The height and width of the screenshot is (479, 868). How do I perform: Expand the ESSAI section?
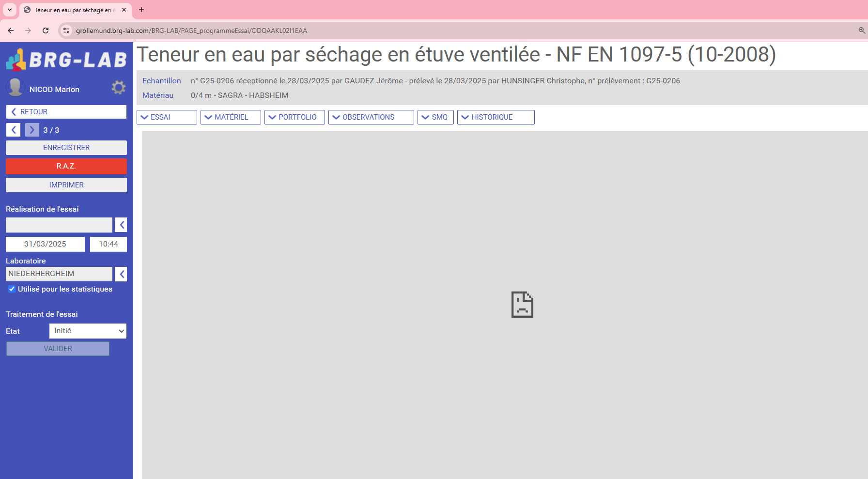[167, 117]
